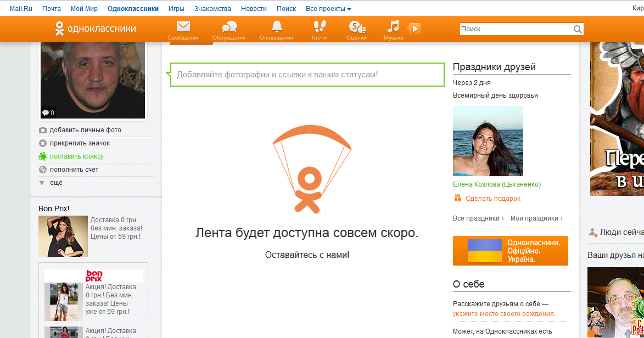Image resolution: width=644 pixels, height=338 pixels.
Task: Click the comment count bubble on profile photo
Action: (48, 113)
